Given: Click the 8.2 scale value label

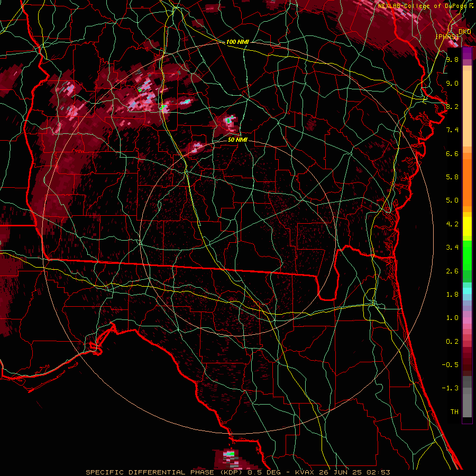Looking at the screenshot, I should click(452, 106).
